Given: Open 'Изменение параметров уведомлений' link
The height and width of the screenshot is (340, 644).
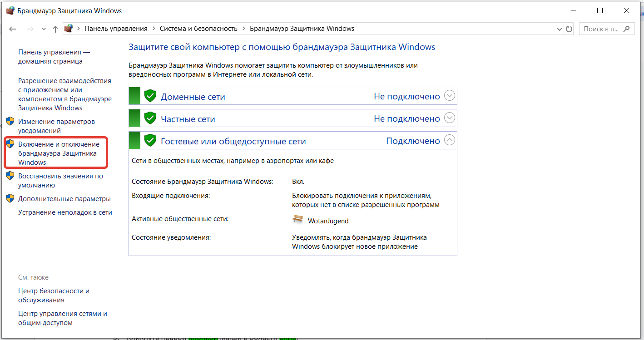Looking at the screenshot, I should tap(56, 126).
